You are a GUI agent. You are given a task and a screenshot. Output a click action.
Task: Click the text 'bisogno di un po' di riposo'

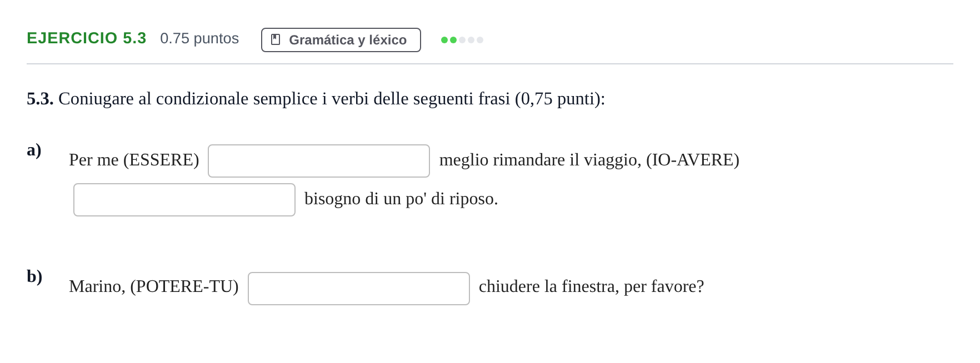[401, 199]
